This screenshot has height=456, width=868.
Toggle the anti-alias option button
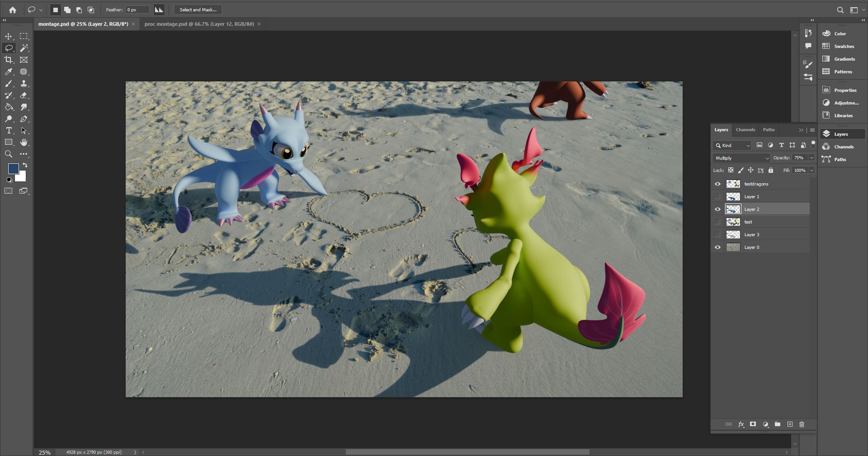[159, 9]
